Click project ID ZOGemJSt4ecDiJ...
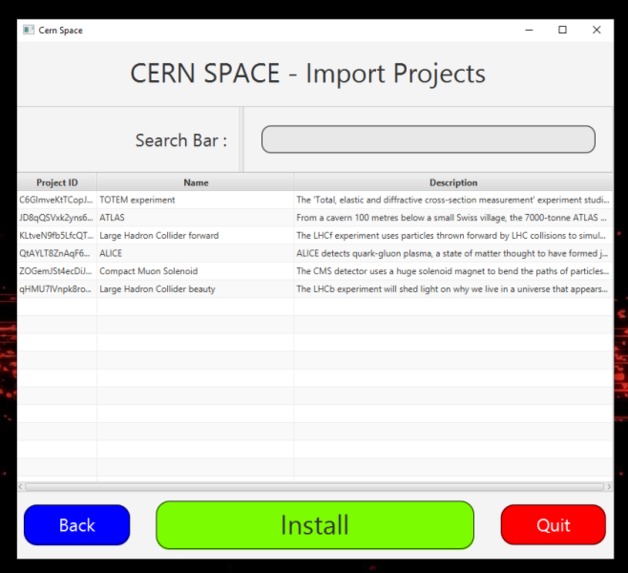 57,271
